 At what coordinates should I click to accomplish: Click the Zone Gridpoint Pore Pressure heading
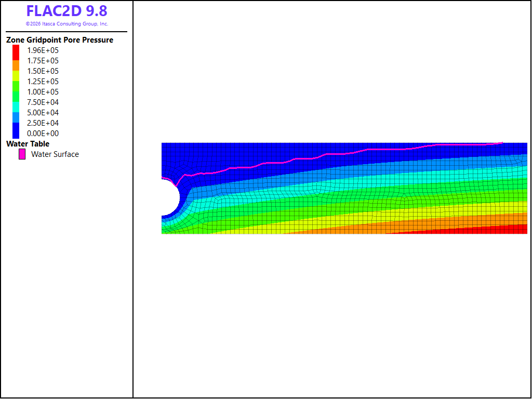tap(60, 40)
